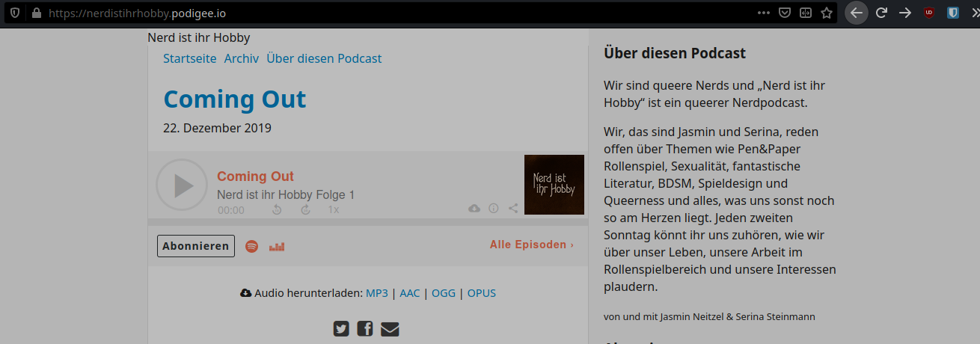Share the episode on Facebook

(x=365, y=328)
